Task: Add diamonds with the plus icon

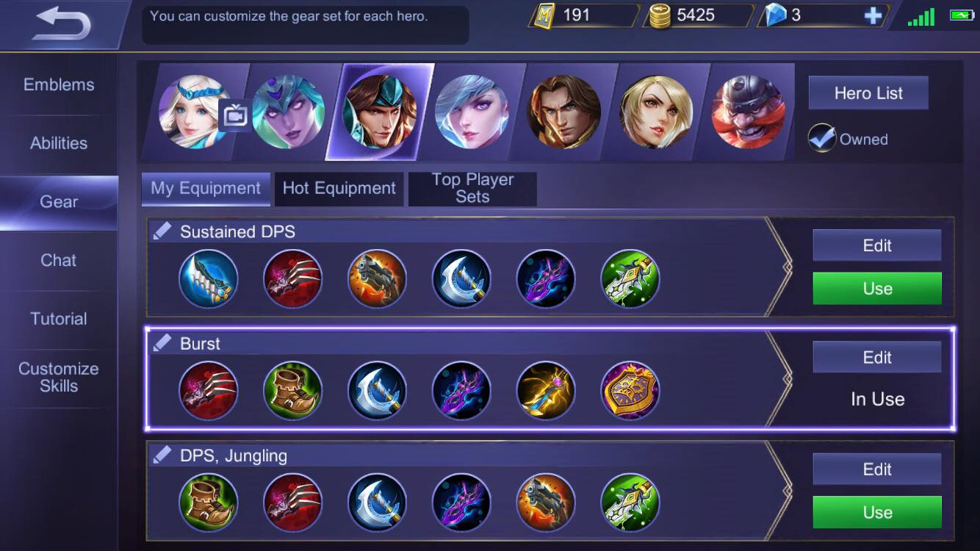Action: [x=873, y=16]
